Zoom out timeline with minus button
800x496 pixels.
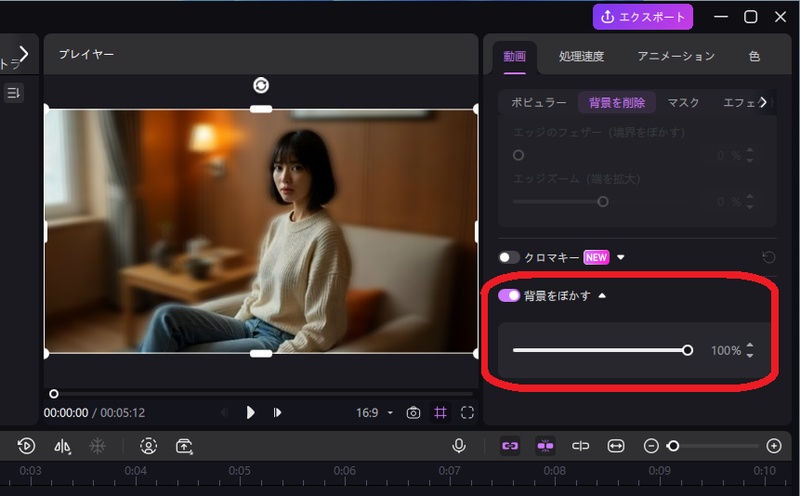coord(651,446)
